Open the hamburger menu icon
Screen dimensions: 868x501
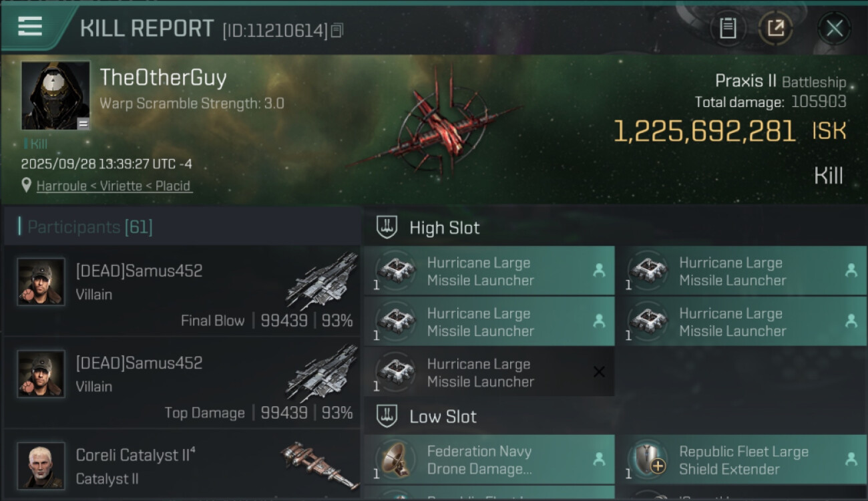coord(30,26)
